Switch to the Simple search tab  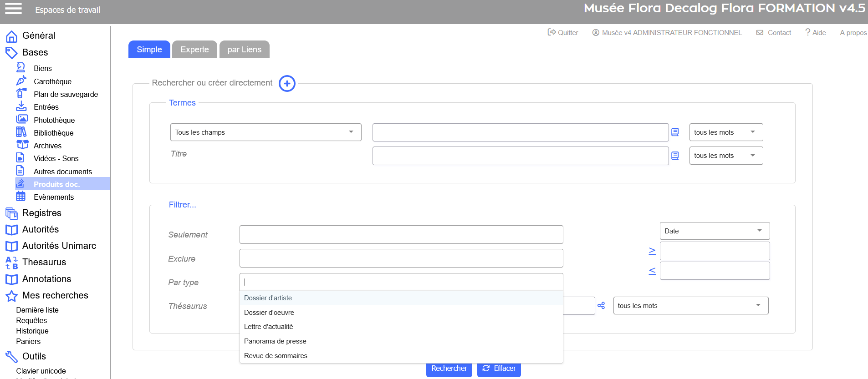[149, 50]
